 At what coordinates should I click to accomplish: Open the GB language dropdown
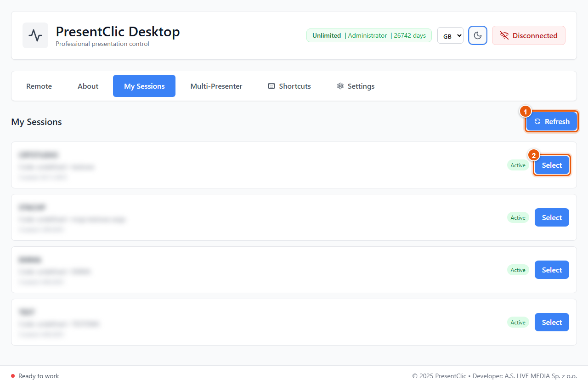coord(450,35)
